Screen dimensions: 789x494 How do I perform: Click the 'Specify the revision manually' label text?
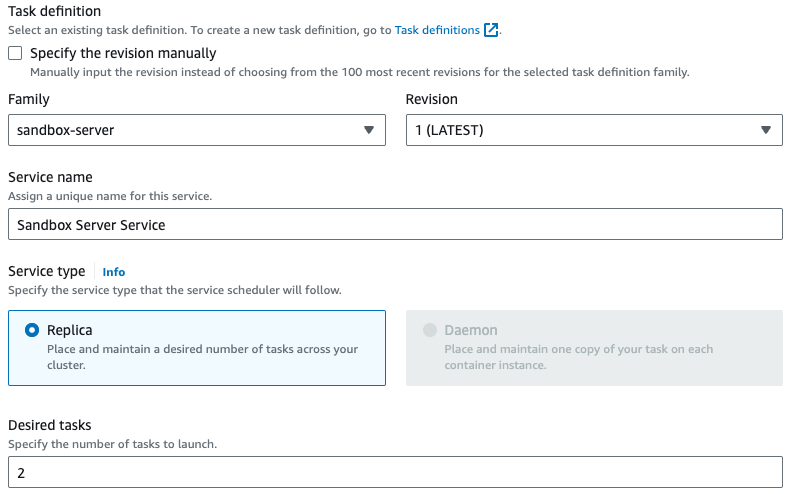tap(123, 53)
